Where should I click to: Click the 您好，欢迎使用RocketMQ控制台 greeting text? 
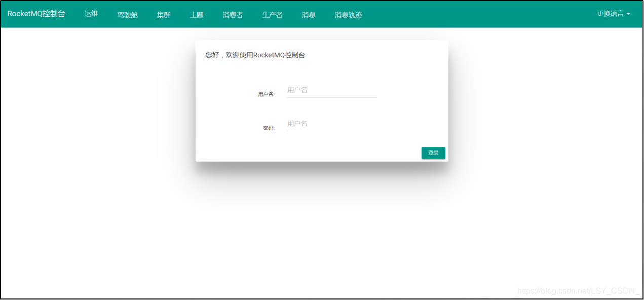pos(255,55)
